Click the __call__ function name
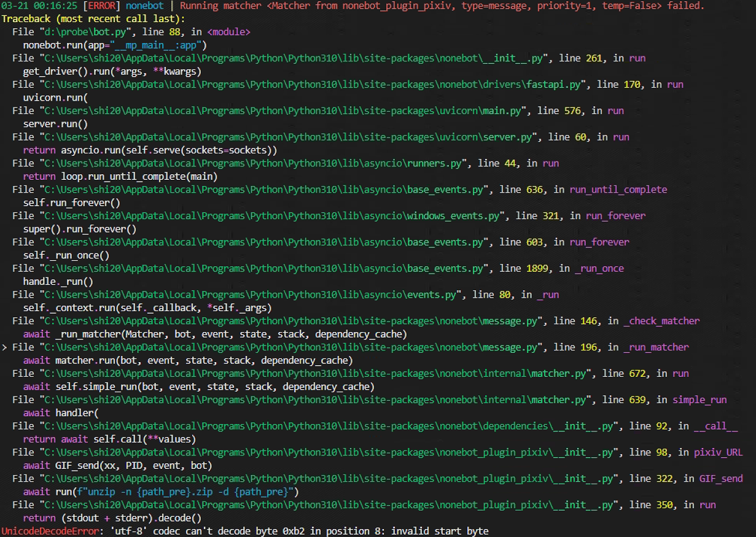Screen dimensions: 756x537 [715, 427]
